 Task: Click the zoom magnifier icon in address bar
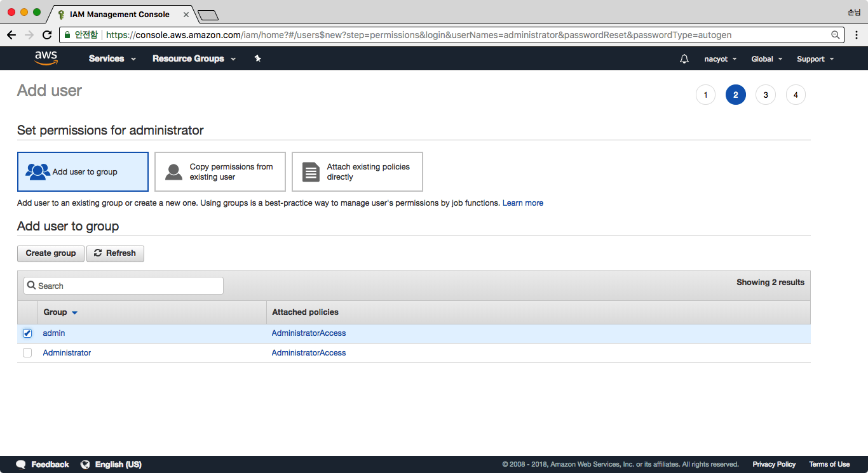[x=836, y=35]
